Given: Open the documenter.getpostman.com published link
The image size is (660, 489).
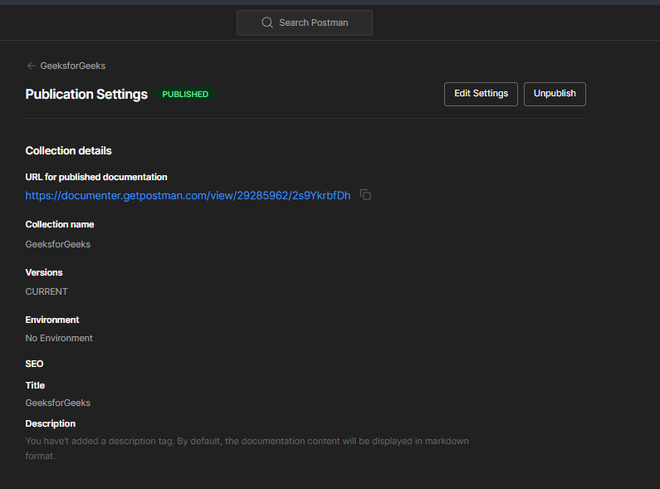Looking at the screenshot, I should [x=188, y=196].
